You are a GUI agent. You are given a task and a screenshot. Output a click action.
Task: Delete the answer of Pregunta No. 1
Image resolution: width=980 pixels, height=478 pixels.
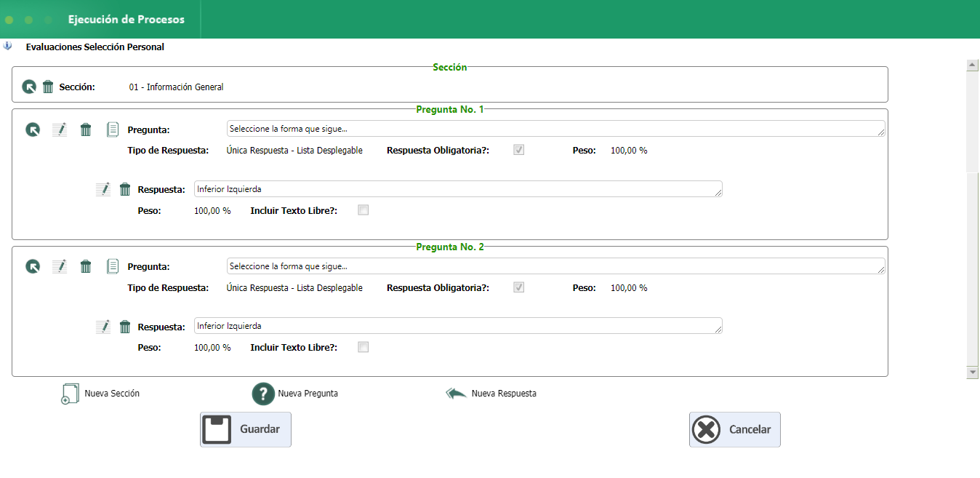tap(125, 189)
